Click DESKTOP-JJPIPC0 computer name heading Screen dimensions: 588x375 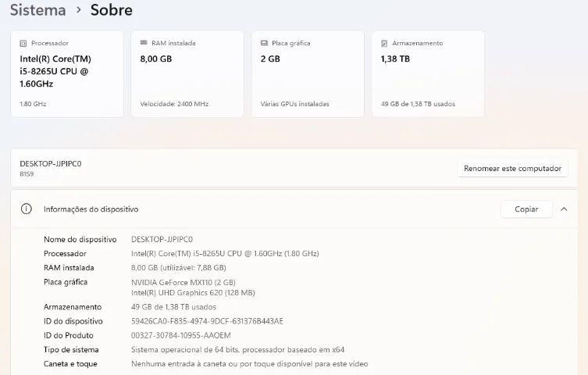coord(51,164)
